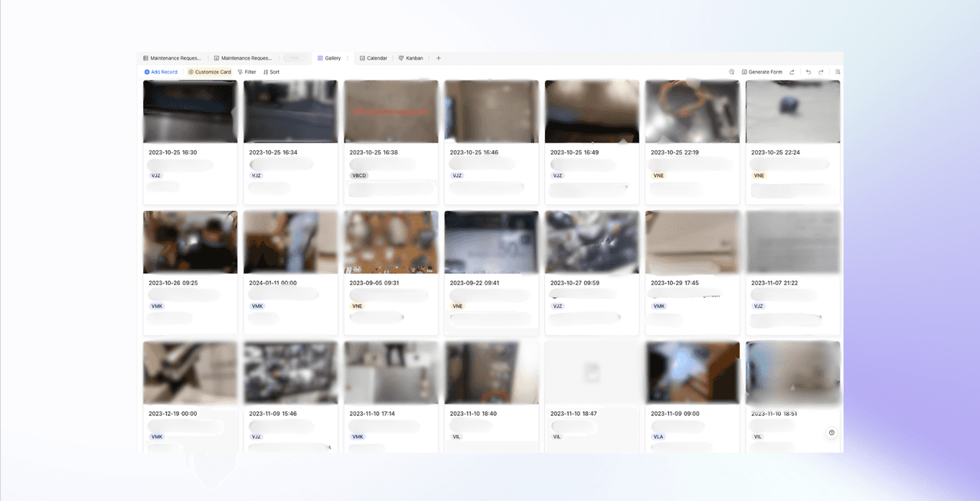Viewport: 980px width, 501px height.
Task: Open photo of the 2023-10-29 17:45 card
Action: [692, 242]
